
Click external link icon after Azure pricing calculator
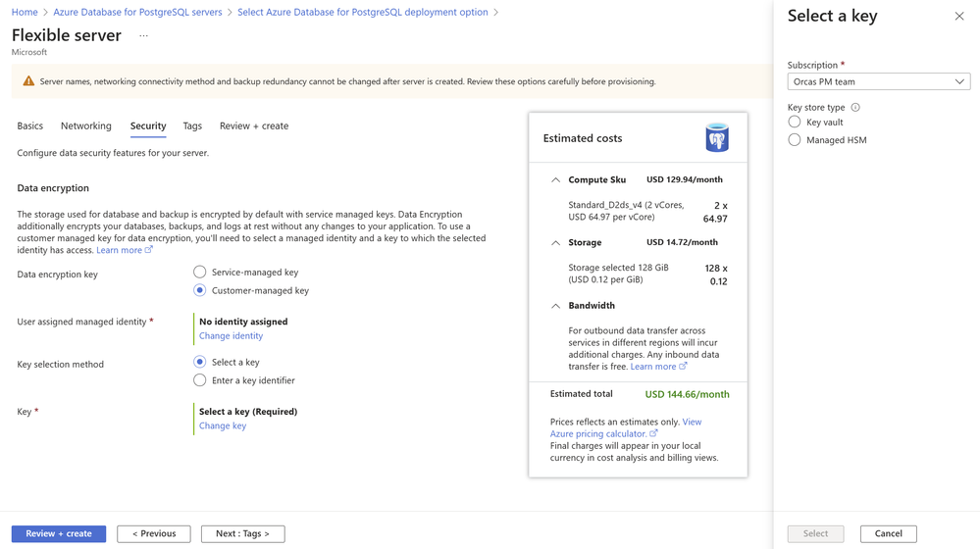click(653, 433)
